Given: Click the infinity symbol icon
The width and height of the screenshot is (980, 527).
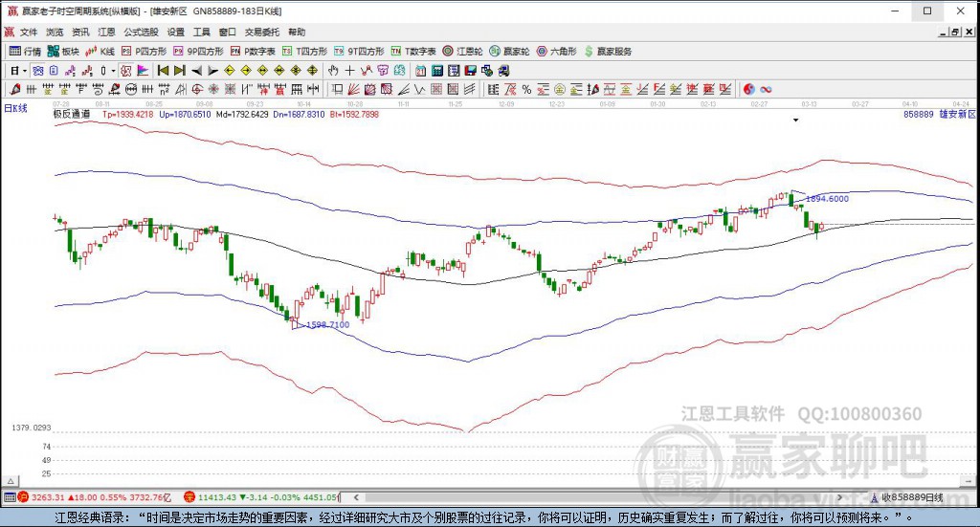Looking at the screenshot, I should pos(766,89).
